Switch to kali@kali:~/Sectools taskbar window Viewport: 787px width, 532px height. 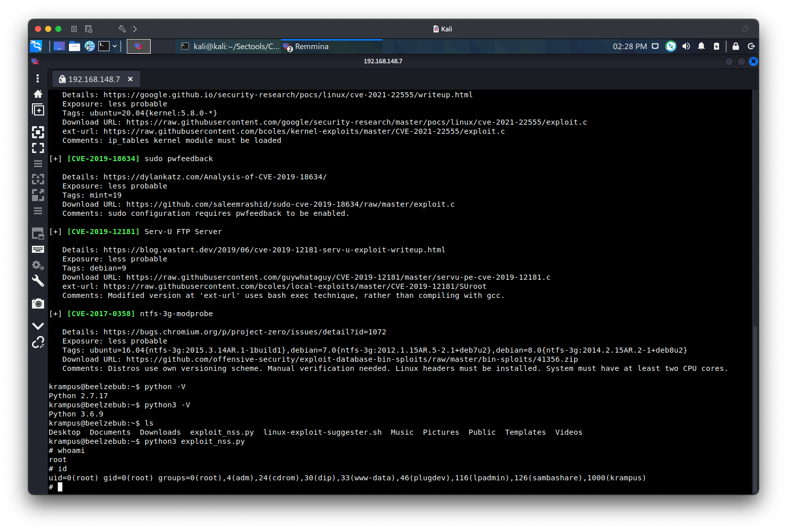(x=230, y=46)
